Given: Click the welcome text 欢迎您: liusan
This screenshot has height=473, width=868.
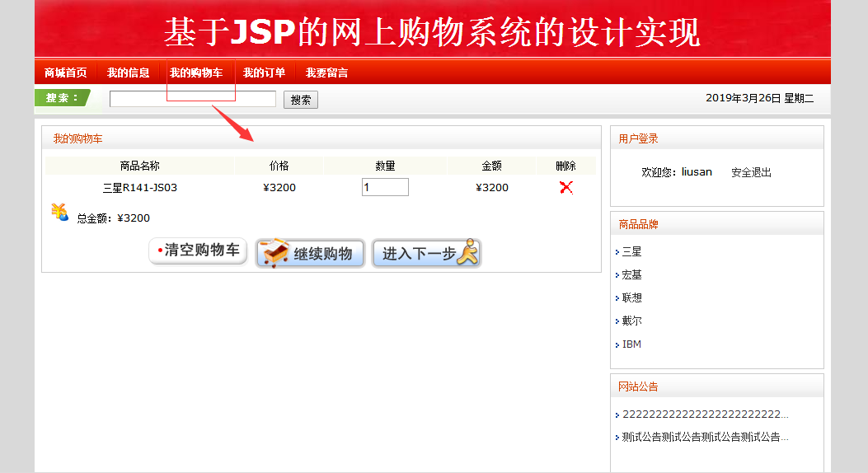Looking at the screenshot, I should coord(677,172).
